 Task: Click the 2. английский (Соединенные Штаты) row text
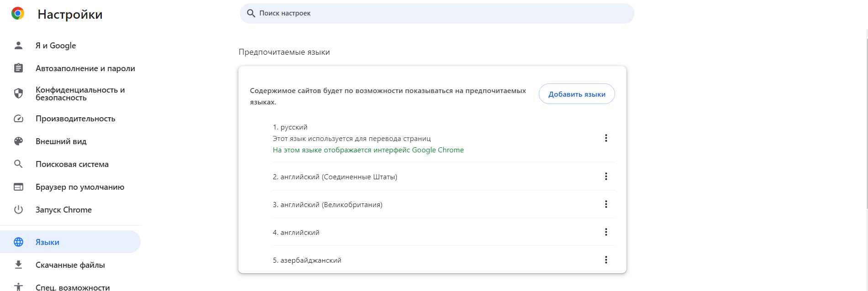point(335,177)
